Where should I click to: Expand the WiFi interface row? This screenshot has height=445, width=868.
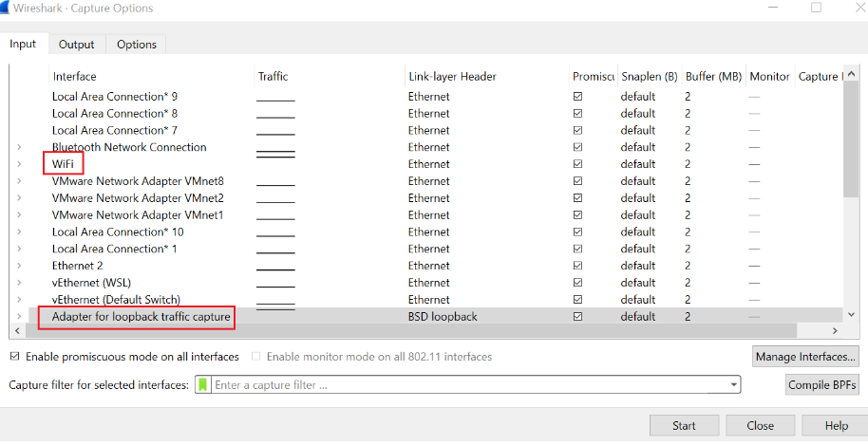point(19,164)
